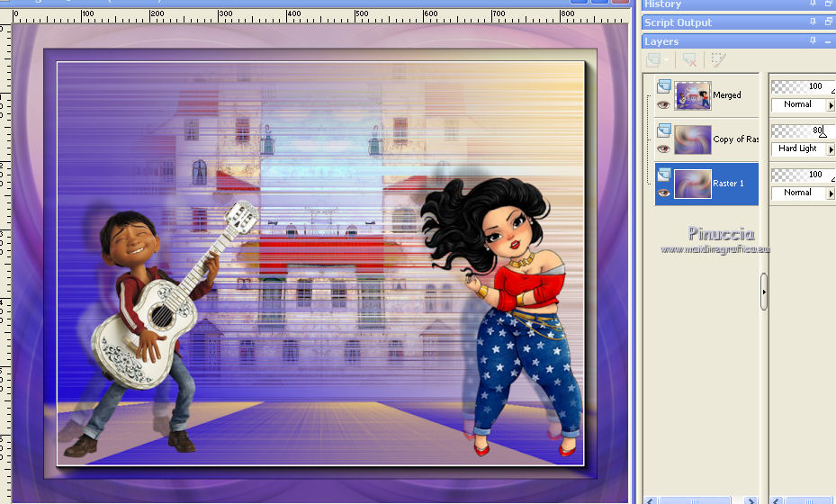This screenshot has width=836, height=504.
Task: Click the Merged layer blend mode arrow
Action: (x=831, y=105)
